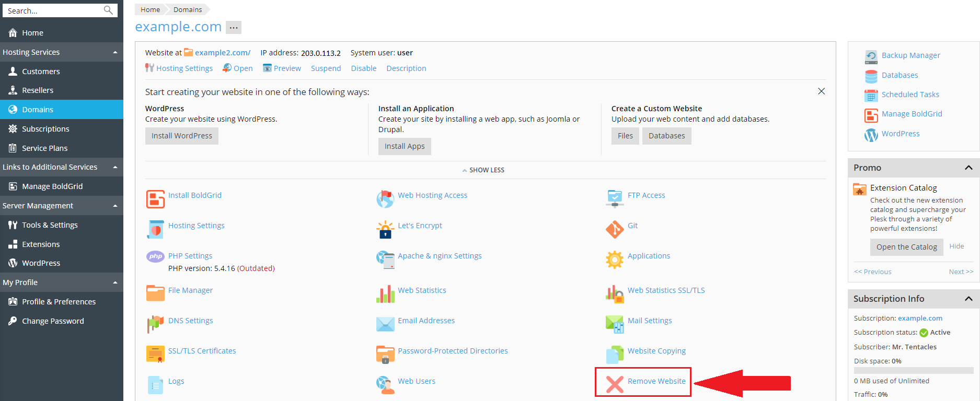Collapse the Promo panel

[x=968, y=168]
